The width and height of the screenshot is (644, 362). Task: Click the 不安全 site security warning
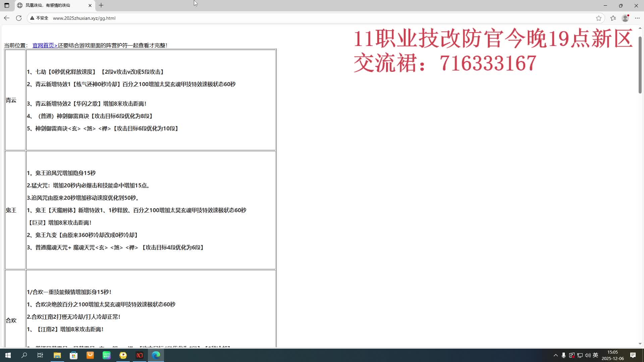click(39, 18)
